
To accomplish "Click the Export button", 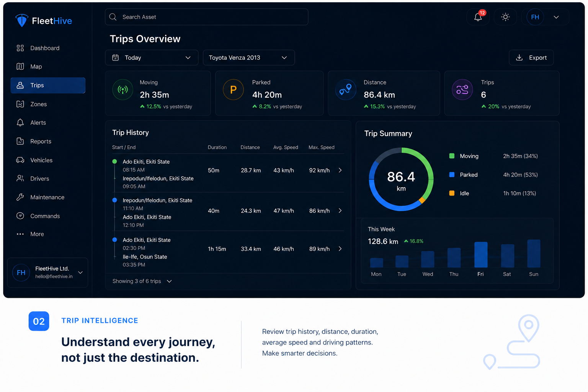I will [x=531, y=57].
